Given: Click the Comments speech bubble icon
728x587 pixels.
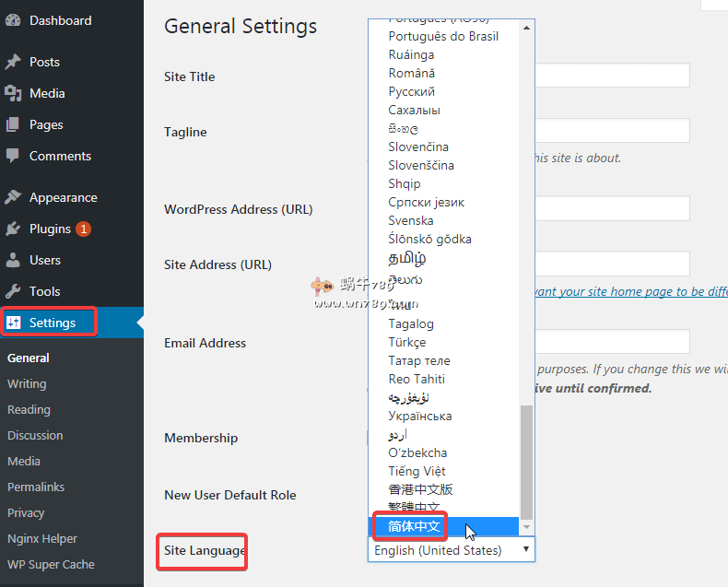Looking at the screenshot, I should (14, 156).
